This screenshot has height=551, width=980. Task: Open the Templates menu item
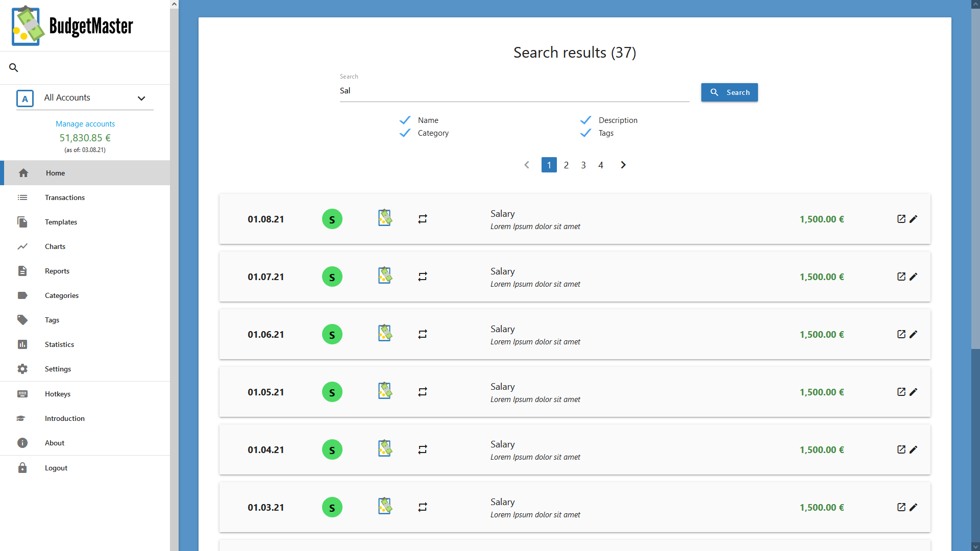pyautogui.click(x=85, y=222)
